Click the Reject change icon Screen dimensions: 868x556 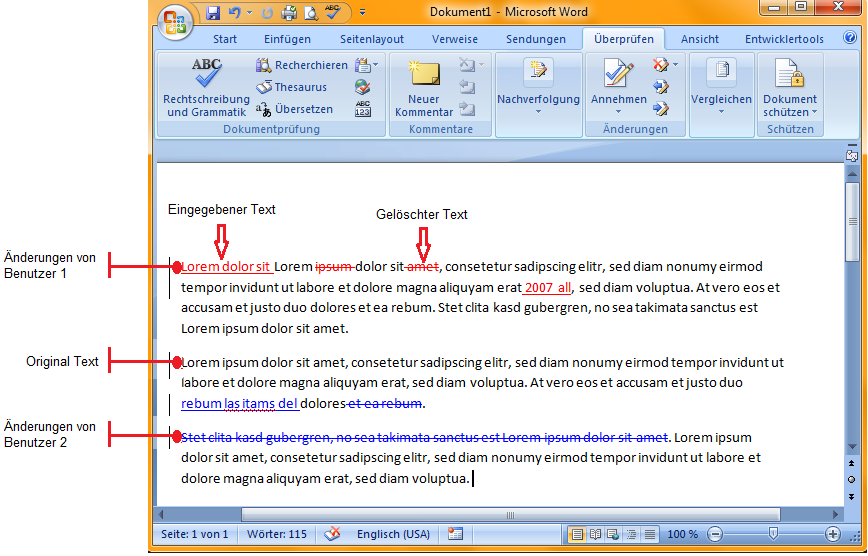tap(660, 65)
